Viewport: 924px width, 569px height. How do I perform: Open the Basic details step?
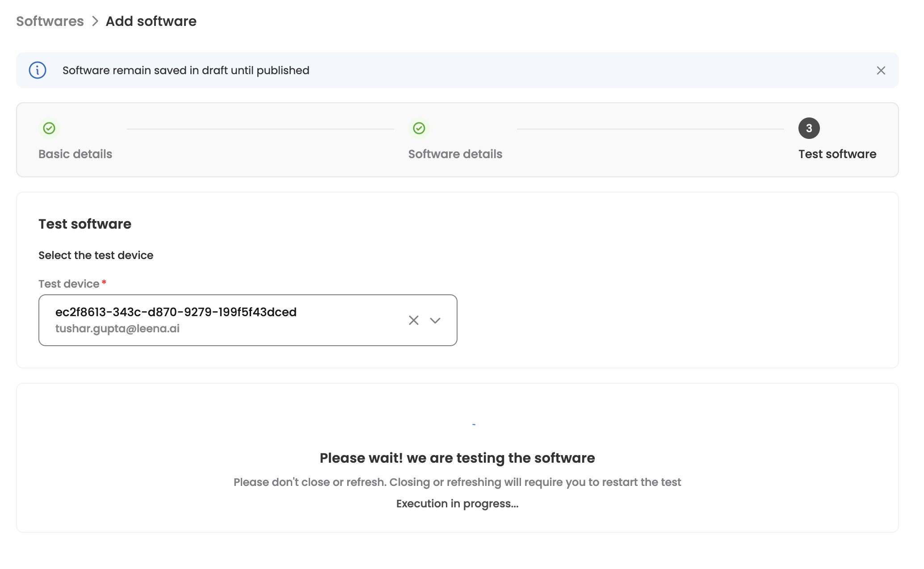(75, 154)
